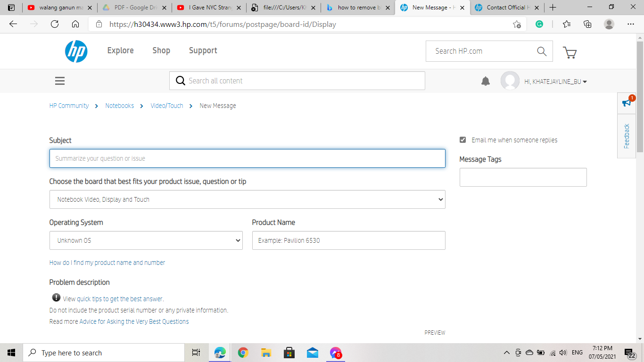Open Microsoft Store from taskbar
Viewport: 644px width, 362px height.
[x=289, y=353]
